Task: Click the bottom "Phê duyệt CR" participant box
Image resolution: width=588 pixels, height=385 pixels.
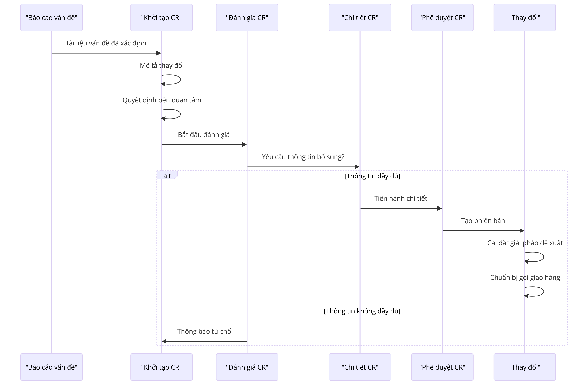Action: [x=442, y=367]
